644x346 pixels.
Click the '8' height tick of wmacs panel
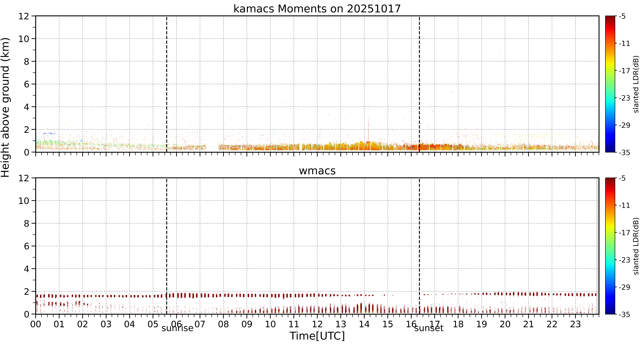pyautogui.click(x=26, y=223)
